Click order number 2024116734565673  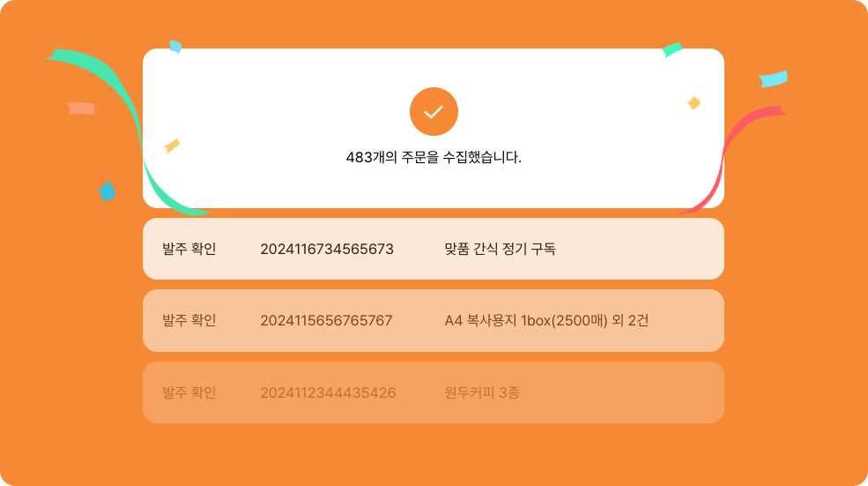coord(327,249)
